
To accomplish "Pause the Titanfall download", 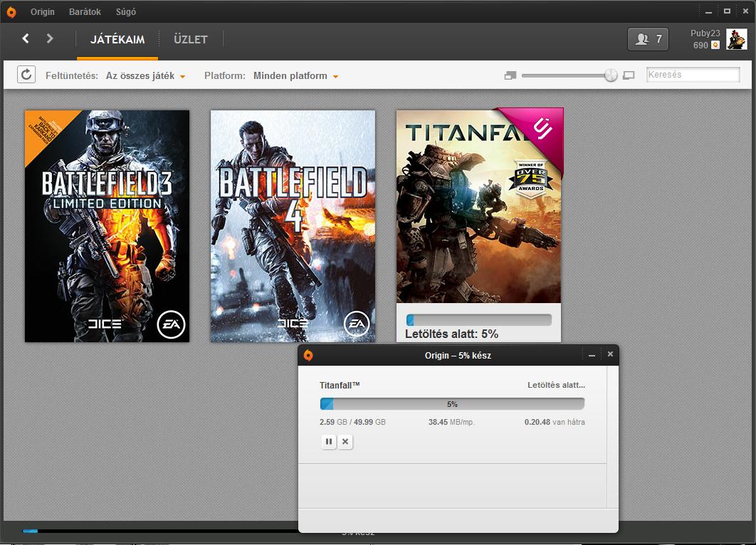I will coord(329,441).
